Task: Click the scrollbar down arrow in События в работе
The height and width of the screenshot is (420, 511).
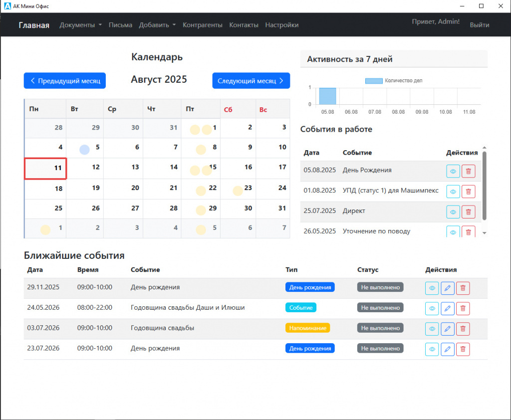Action: 484,233
